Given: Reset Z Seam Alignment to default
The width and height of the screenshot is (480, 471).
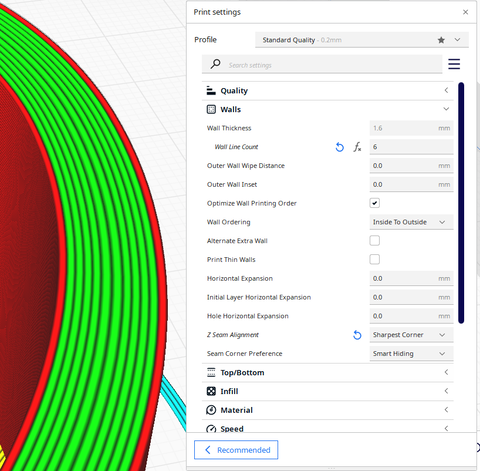Looking at the screenshot, I should coord(357,335).
